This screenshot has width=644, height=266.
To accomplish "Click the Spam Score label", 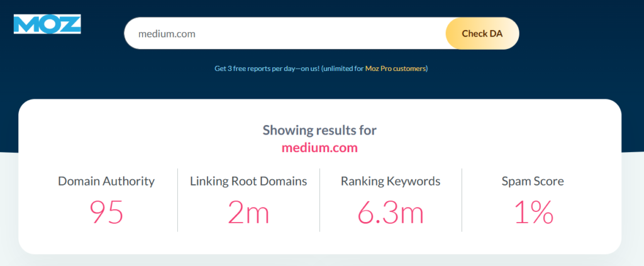I will tap(533, 181).
